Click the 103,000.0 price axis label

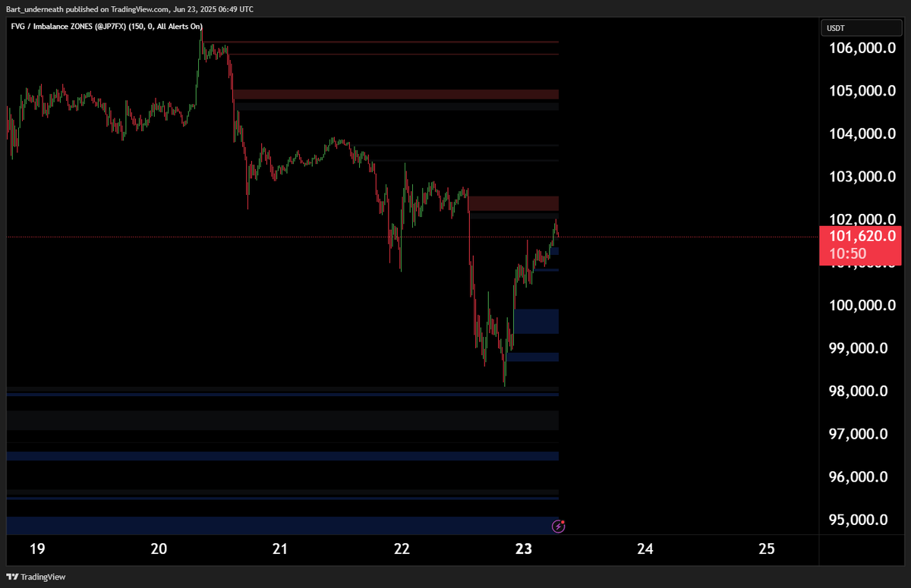[x=861, y=177]
